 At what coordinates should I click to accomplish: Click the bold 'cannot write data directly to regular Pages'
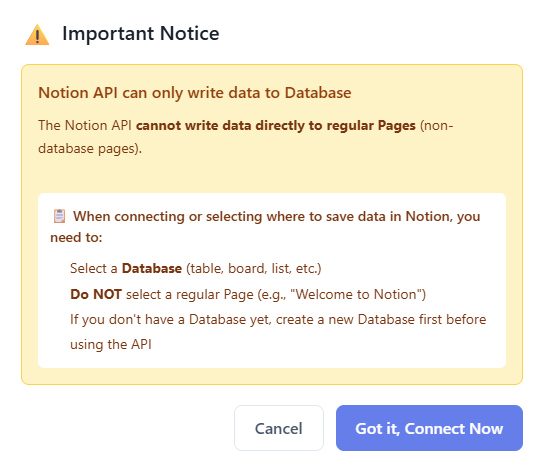pyautogui.click(x=276, y=125)
